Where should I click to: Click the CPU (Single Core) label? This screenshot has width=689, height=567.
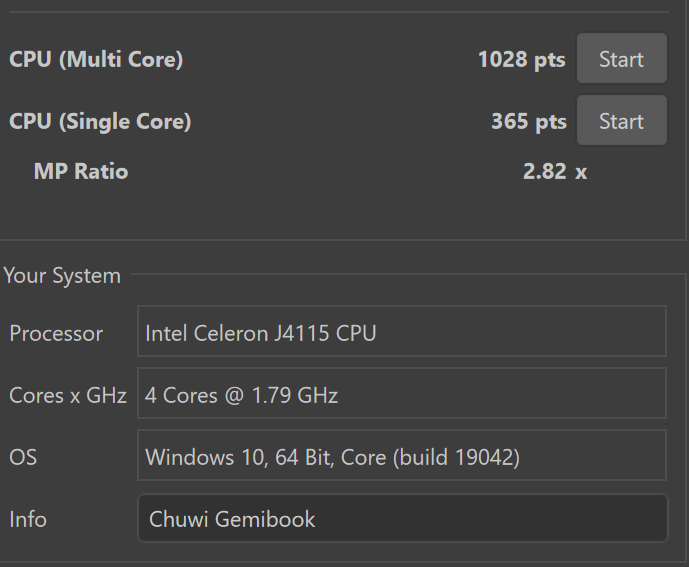tap(100, 121)
